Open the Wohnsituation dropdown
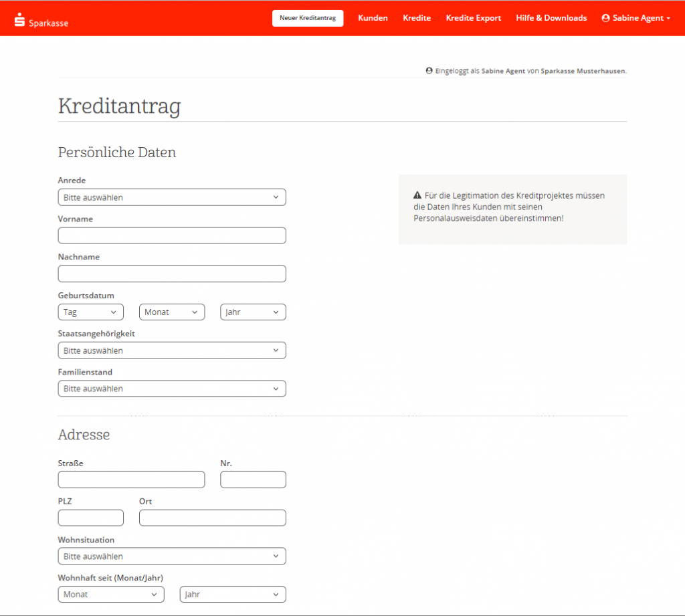 tap(172, 556)
